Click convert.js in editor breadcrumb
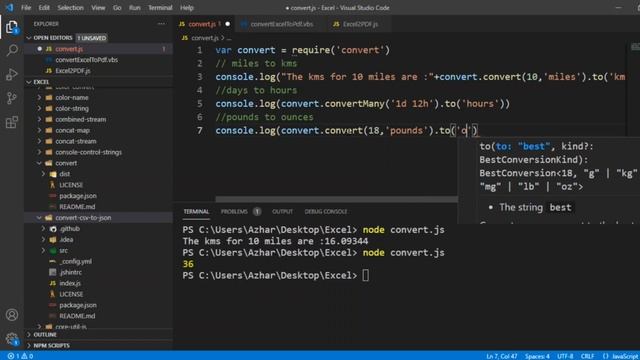This screenshot has width=640, height=360. (x=205, y=38)
